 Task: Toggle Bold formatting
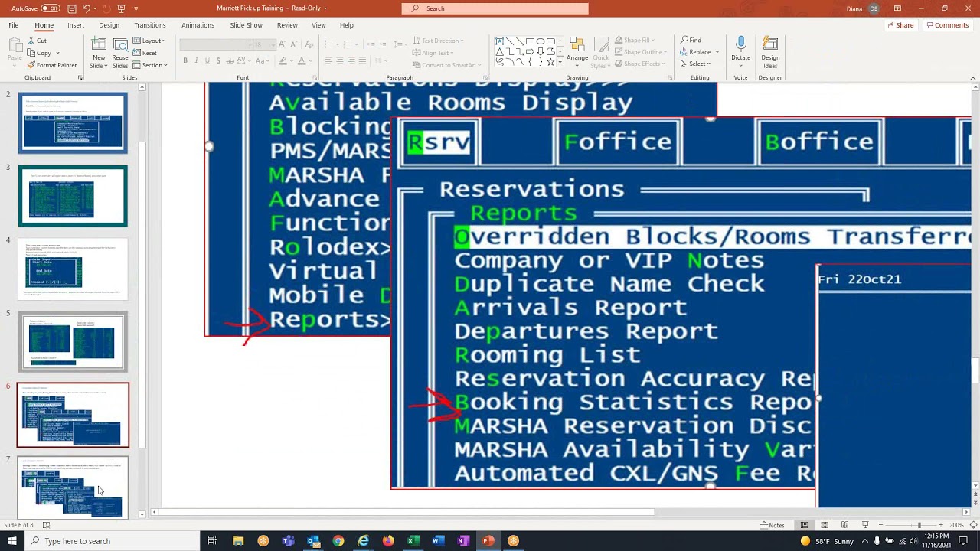(x=185, y=61)
